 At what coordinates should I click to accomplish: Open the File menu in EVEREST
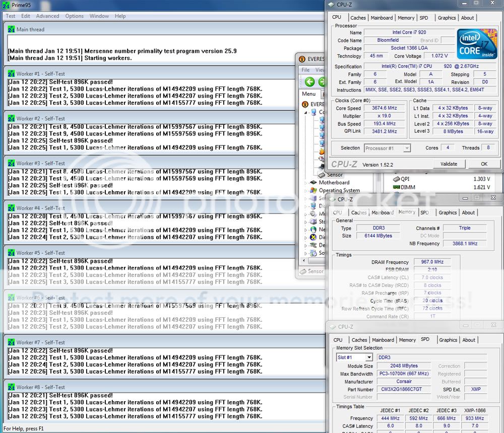[306, 69]
